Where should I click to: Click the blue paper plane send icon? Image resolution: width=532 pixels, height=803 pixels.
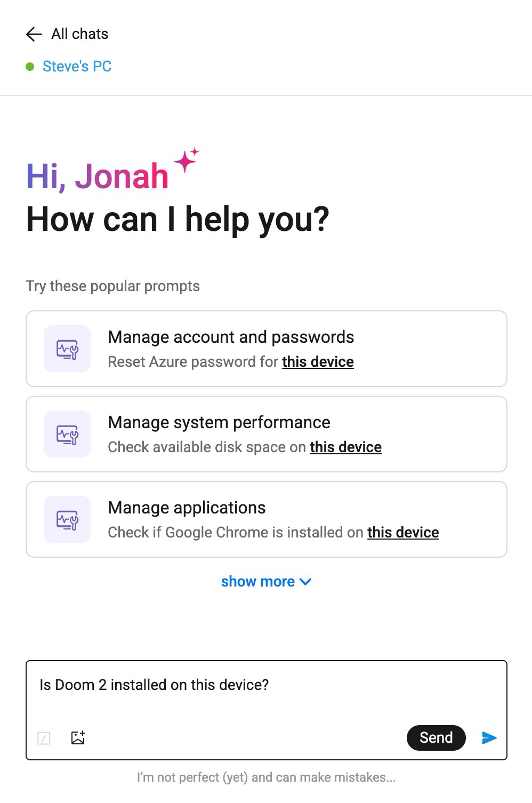(489, 737)
